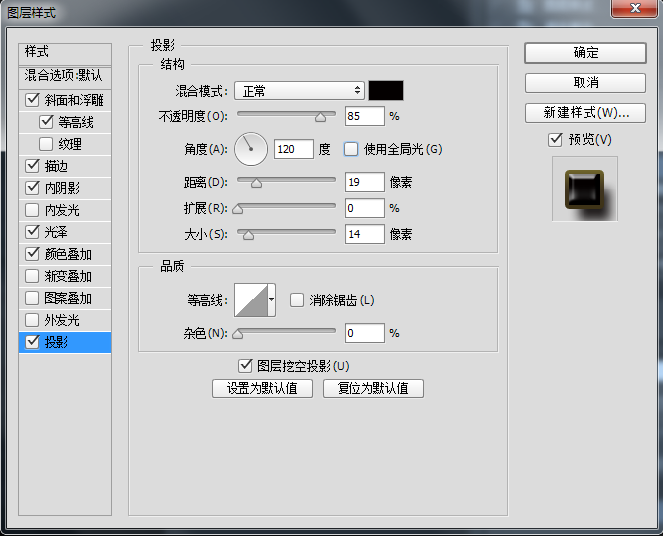The height and width of the screenshot is (536, 663).
Task: Select the 斜面和浮雕 style label
Action: point(74,100)
